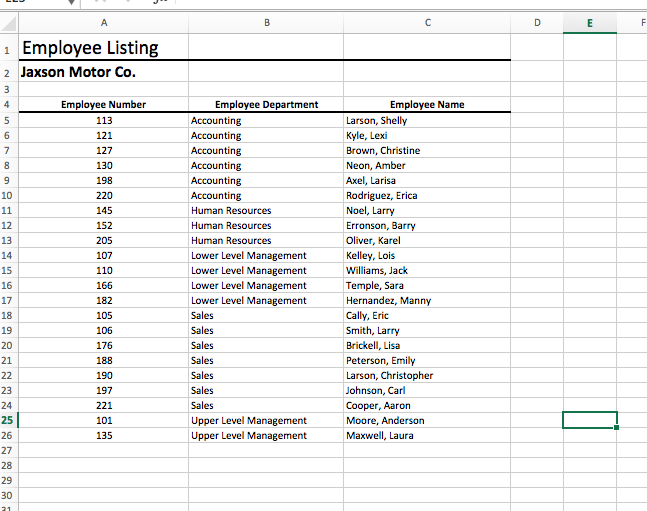Click the select-all corner triangle
Viewport: 647px width, 511px height.
[x=9, y=23]
